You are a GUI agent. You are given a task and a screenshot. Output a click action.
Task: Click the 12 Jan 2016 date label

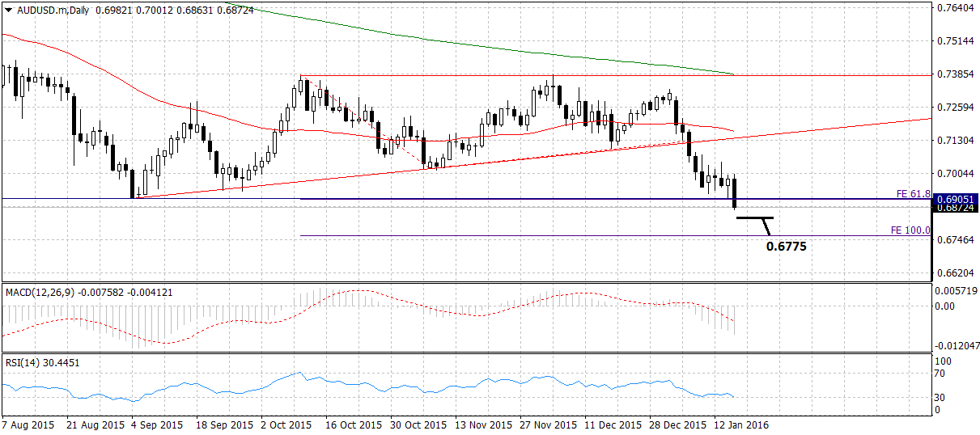point(740,424)
